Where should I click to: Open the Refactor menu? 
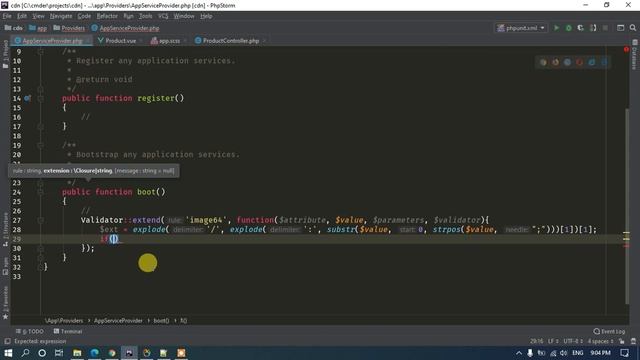point(107,16)
